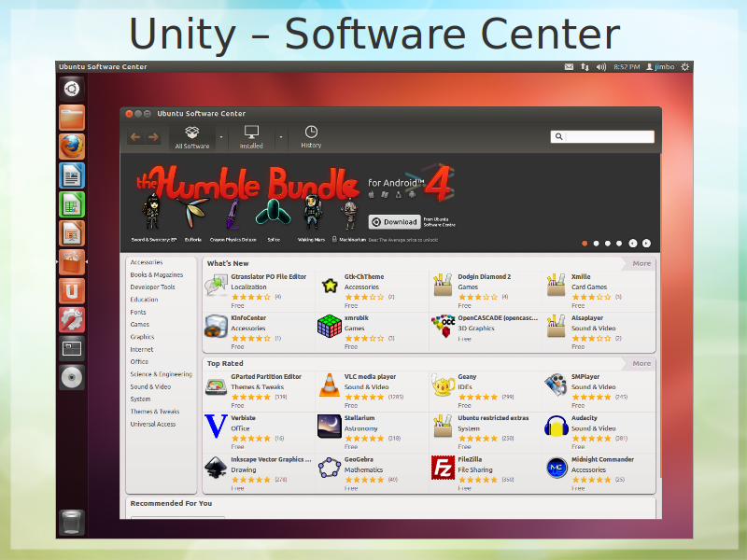Select the fourth banner page dot
Screen dimensions: 747x560
619,244
